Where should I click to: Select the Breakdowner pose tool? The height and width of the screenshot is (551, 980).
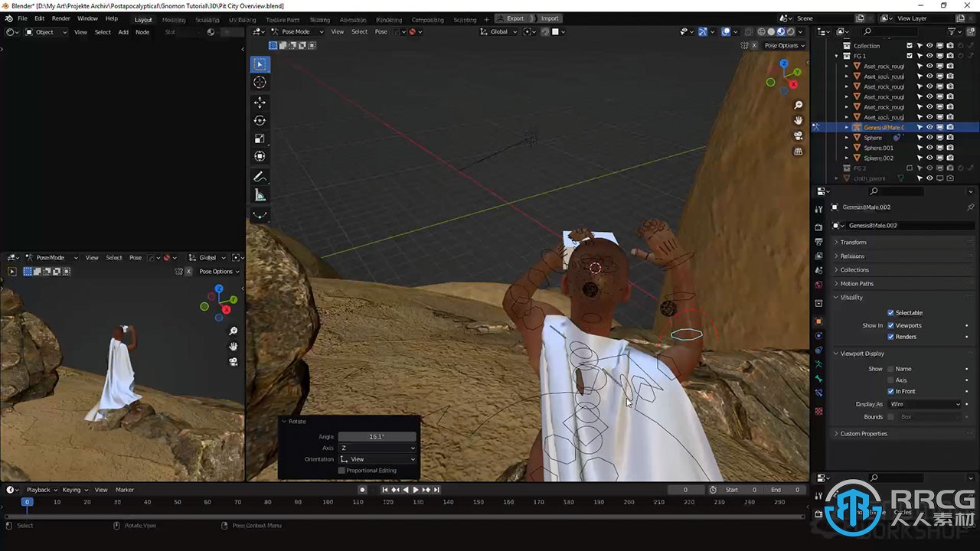260,215
